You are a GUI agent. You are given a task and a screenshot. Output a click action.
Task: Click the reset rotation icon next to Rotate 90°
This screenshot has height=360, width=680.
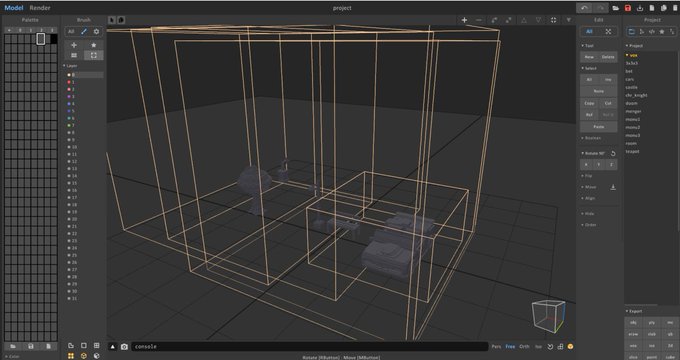613,154
